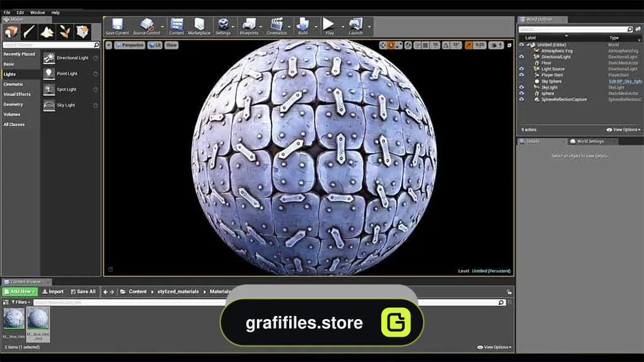
Task: Open the Settings dropdown arrow
Action: tap(233, 27)
